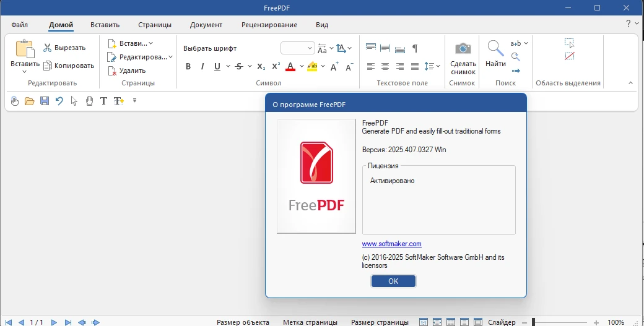Screen dimensions: 644x326
Task: Click Вырезать (Cut) scissors button
Action: [64, 48]
